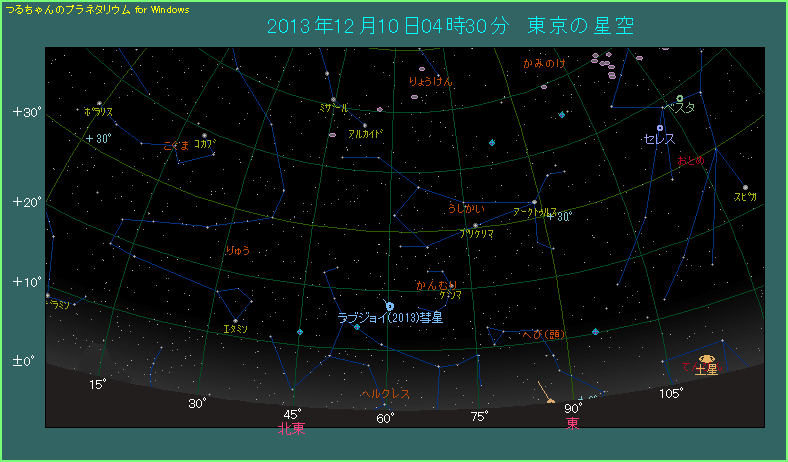
Task: Select the Kochab (コカブ) star dot
Action: [x=204, y=135]
